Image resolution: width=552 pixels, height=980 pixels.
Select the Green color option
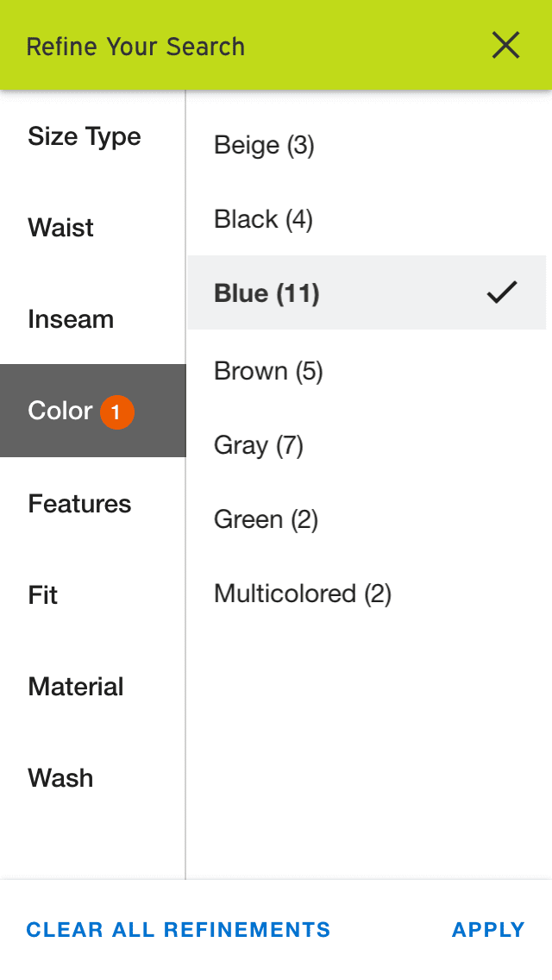pyautogui.click(x=266, y=519)
